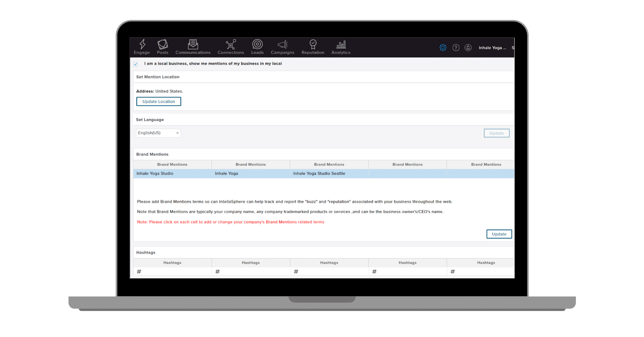Screen dimensions: 644x337
Task: Click Update button in Brand Mentions section
Action: tap(499, 234)
